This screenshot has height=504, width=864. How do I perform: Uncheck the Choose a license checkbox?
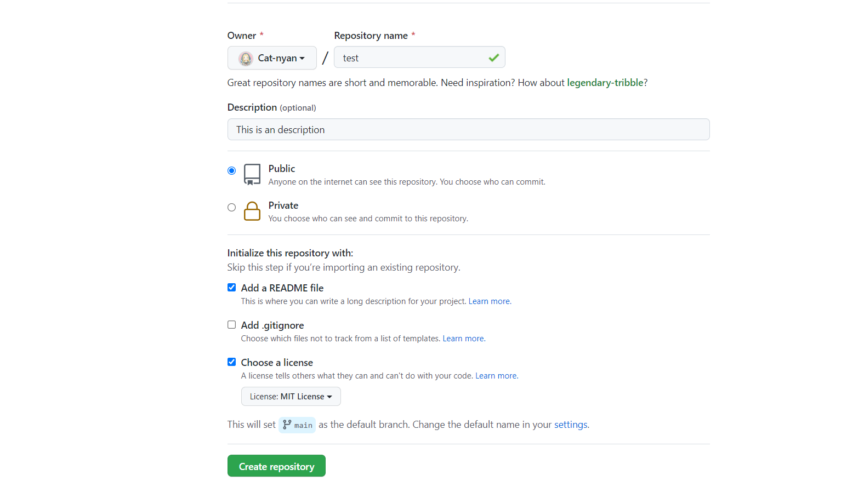point(232,362)
